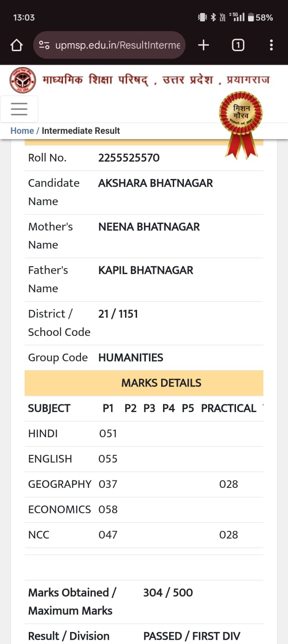Viewport: 288px width, 644px height.
Task: Select the GEOGRAPHY practical marks 028
Action: click(229, 484)
